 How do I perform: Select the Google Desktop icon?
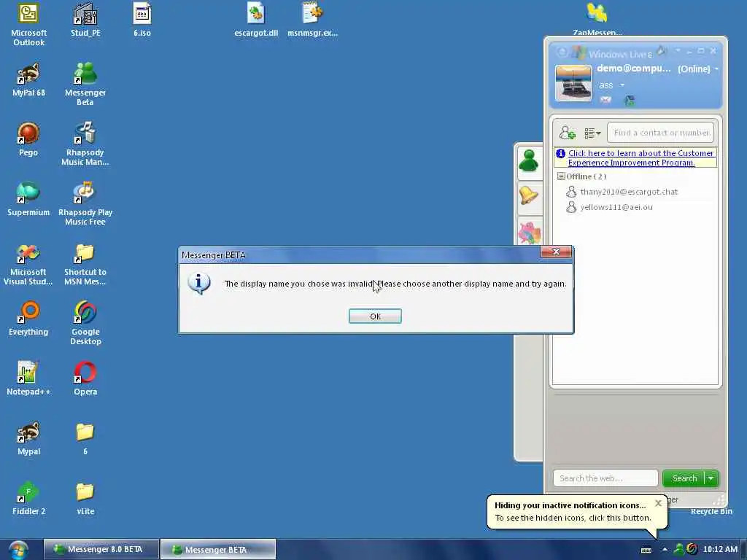point(85,323)
